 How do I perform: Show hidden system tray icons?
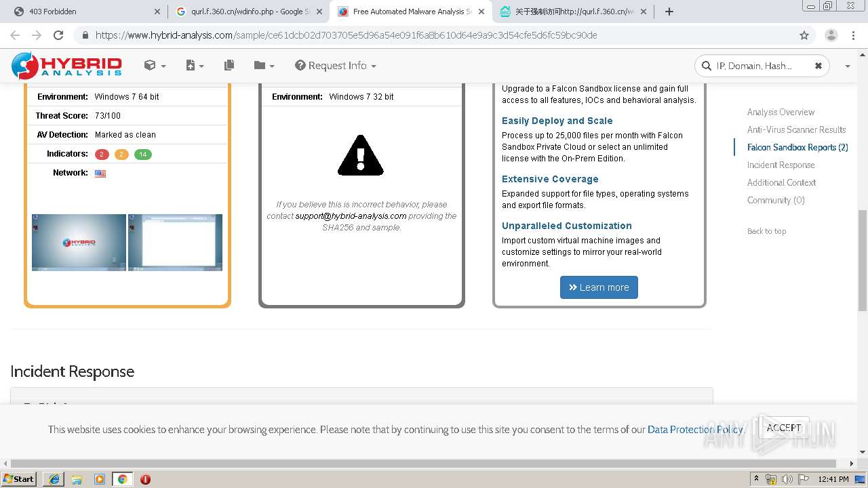[x=757, y=479]
